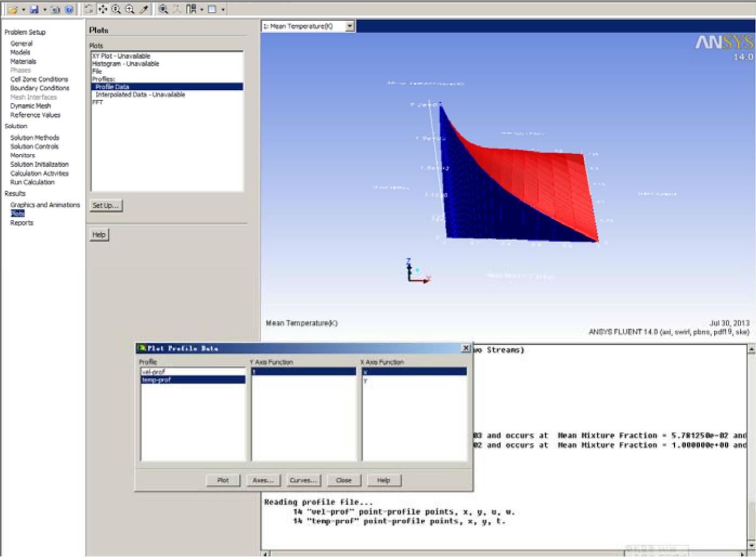Close Plot Profile Data dialog with X
This screenshot has height=557, width=756.
(x=466, y=348)
